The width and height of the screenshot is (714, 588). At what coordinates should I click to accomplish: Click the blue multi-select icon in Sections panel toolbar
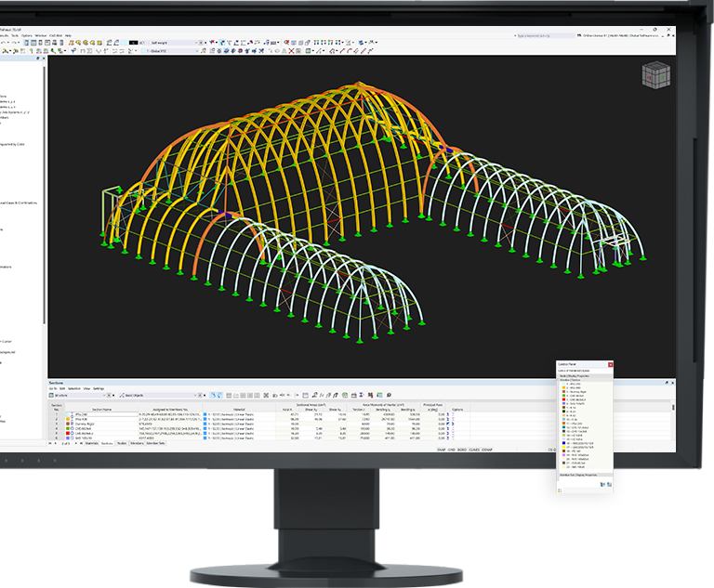coord(213,395)
